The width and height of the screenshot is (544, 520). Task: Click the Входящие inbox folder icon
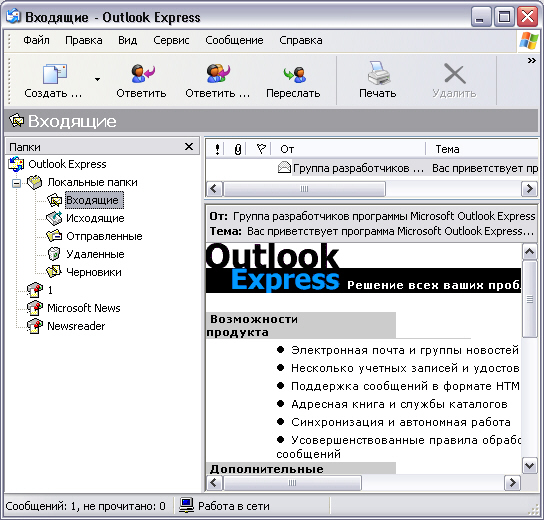click(54, 201)
